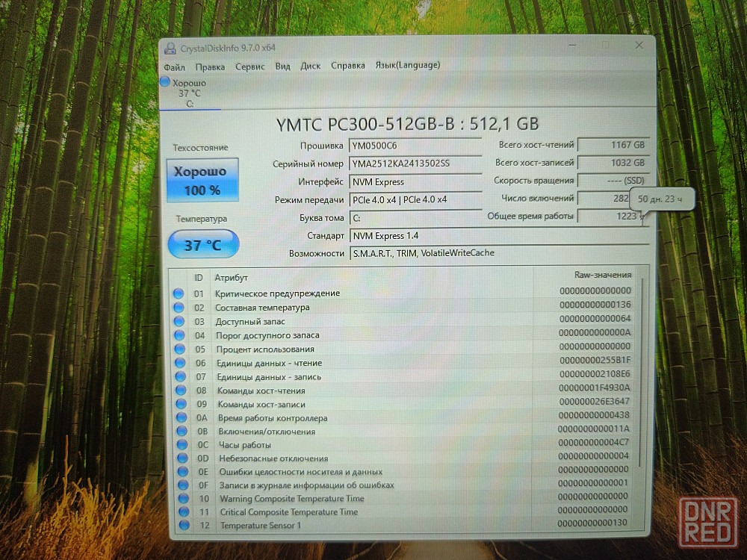Click the Хорошо 100 % health status button

pyautogui.click(x=202, y=180)
